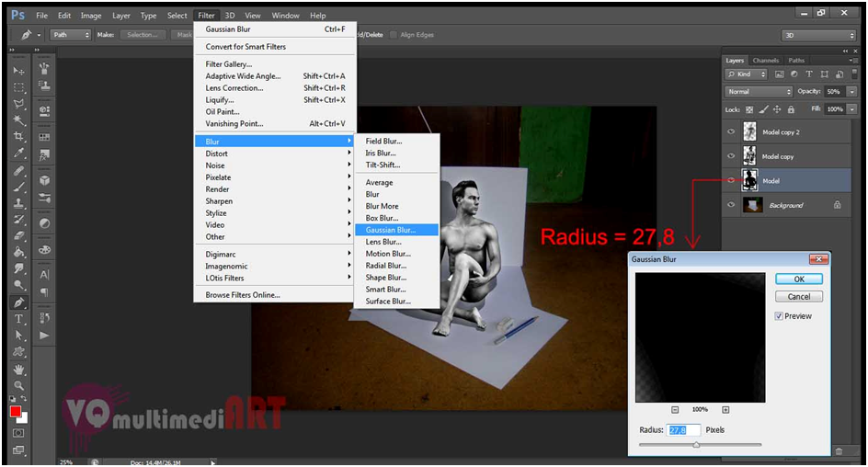Select the Rectangular Marquee tool
The image size is (868, 467).
(x=18, y=87)
